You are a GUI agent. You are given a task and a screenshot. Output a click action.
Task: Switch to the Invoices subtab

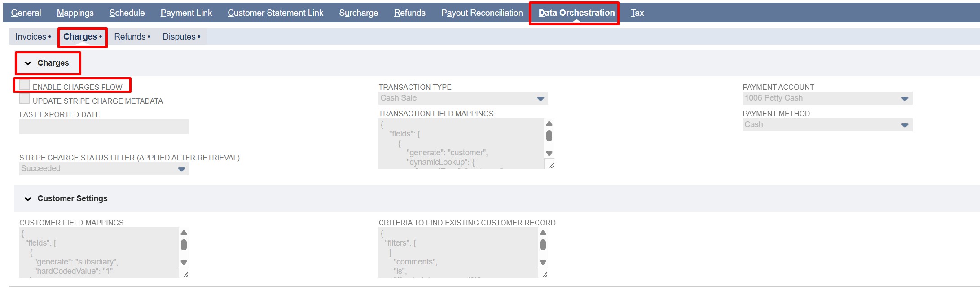click(x=31, y=37)
